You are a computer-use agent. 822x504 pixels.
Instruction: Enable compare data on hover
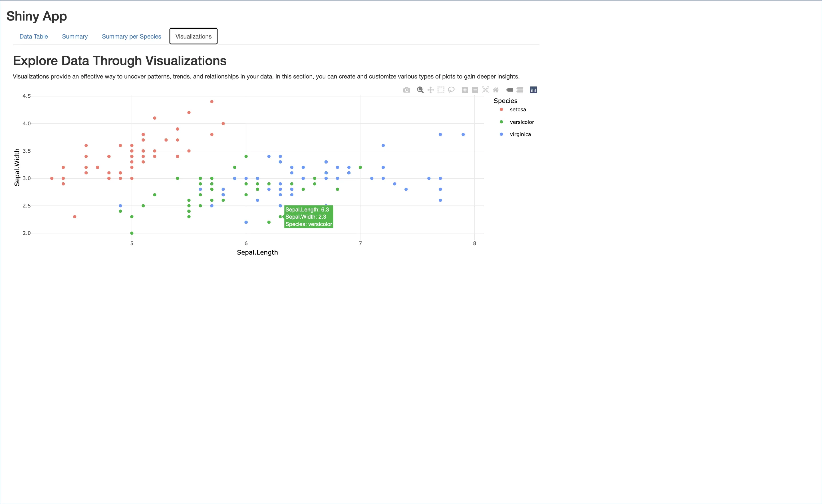point(520,90)
